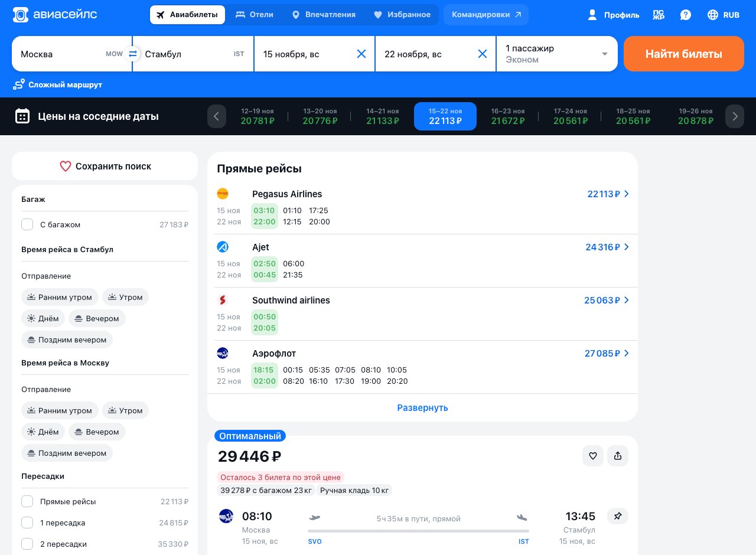Add optimal ticket to favorites with heart icon

point(593,456)
